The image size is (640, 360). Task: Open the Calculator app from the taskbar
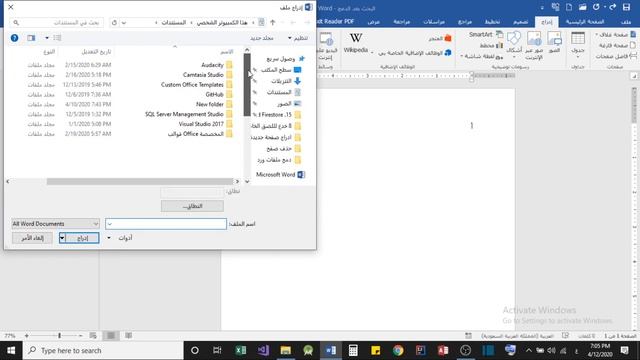(353, 350)
